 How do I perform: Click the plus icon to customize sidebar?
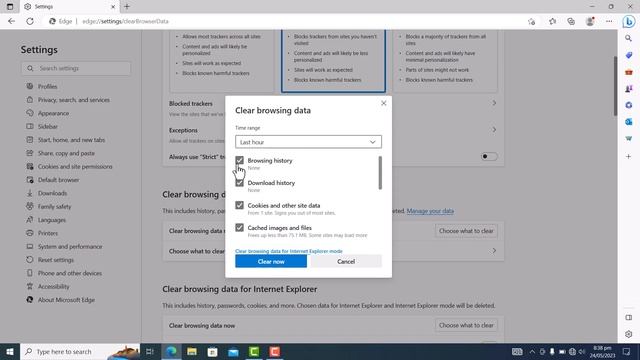(x=629, y=156)
